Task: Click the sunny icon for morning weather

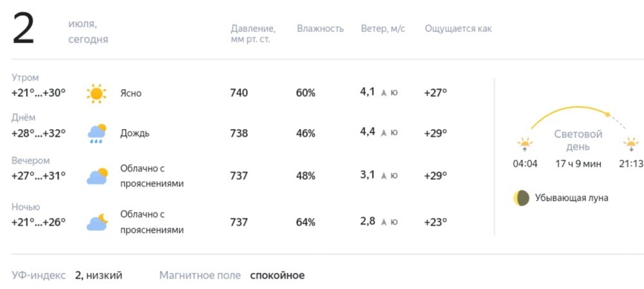Action: pos(97,94)
